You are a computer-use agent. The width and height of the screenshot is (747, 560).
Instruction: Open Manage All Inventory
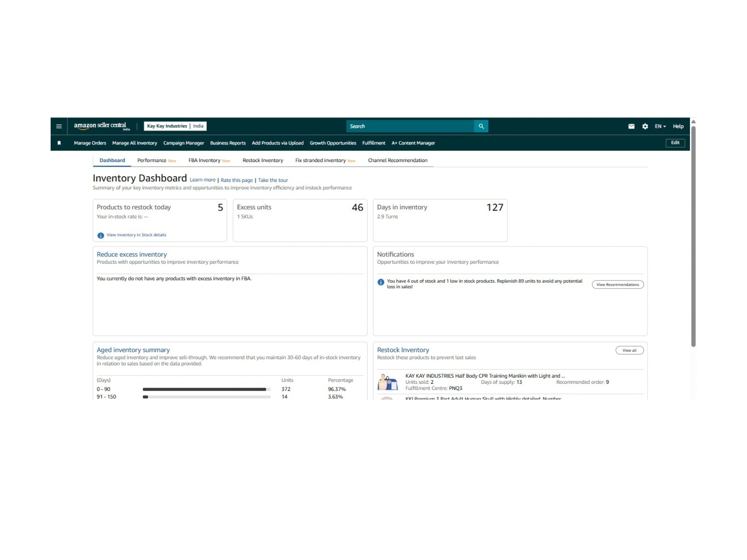134,143
